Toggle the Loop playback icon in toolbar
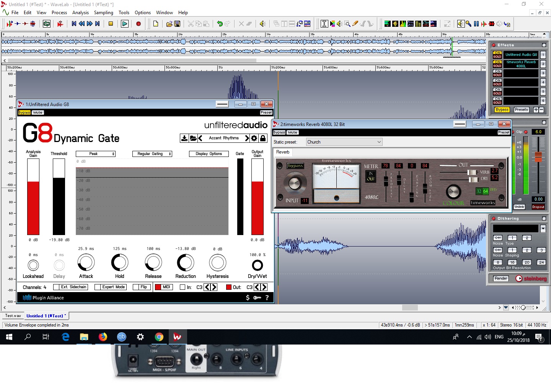The width and height of the screenshot is (551, 392). [47, 24]
